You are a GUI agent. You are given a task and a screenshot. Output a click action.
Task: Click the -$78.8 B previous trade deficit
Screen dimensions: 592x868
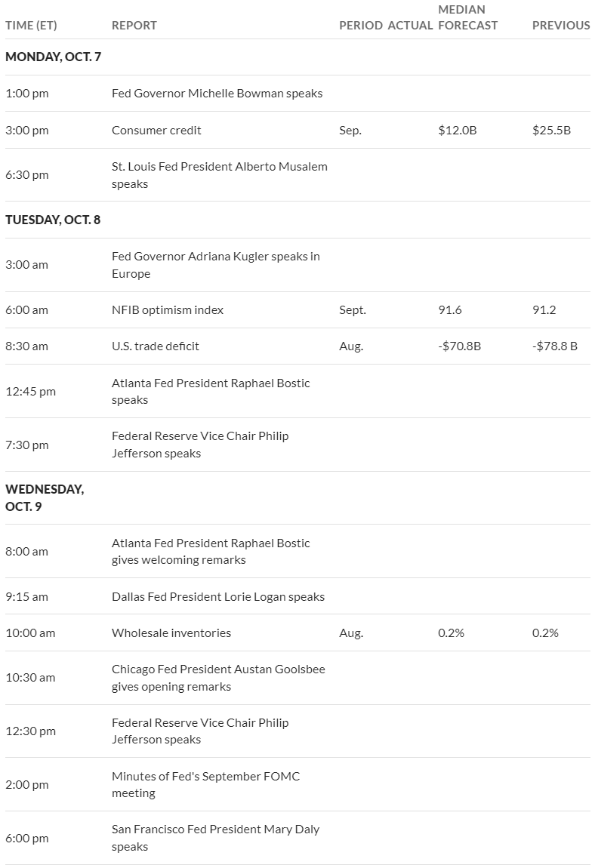[555, 346]
